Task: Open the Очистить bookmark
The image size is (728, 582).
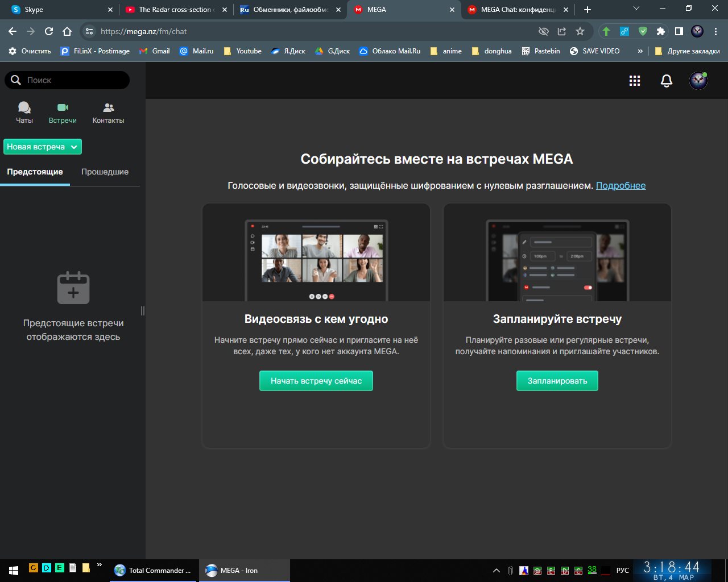Action: tap(30, 51)
